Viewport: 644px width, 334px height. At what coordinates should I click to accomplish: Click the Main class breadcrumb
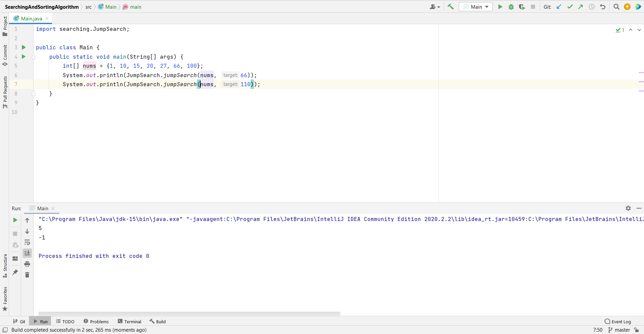pos(107,7)
